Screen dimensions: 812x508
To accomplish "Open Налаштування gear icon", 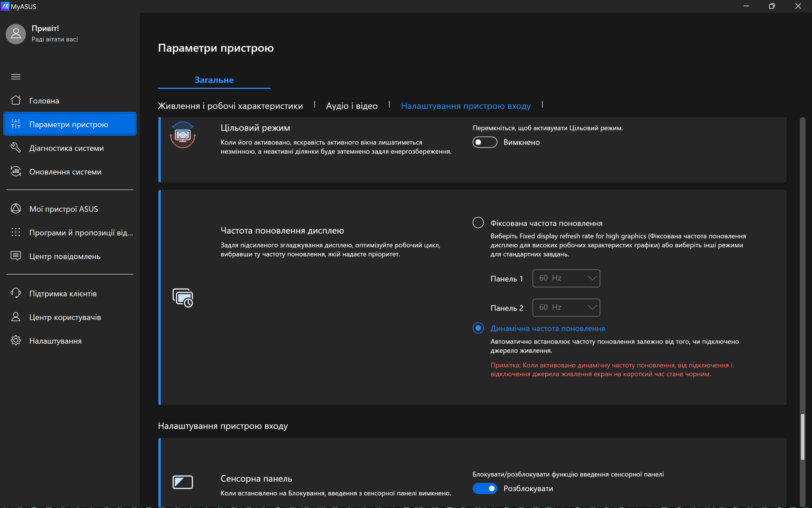I will click(16, 340).
